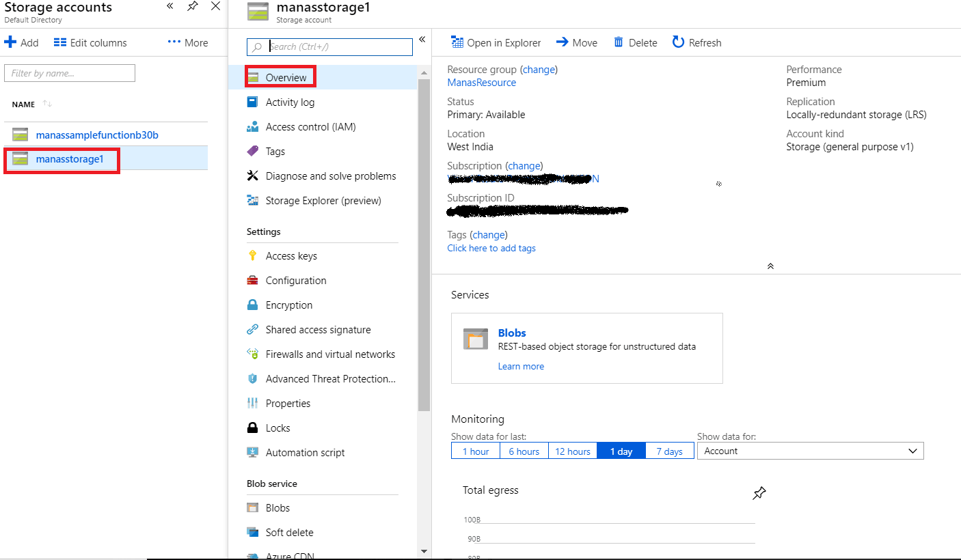Pin the Storage accounts blade
This screenshot has width=961, height=560.
pyautogui.click(x=193, y=6)
